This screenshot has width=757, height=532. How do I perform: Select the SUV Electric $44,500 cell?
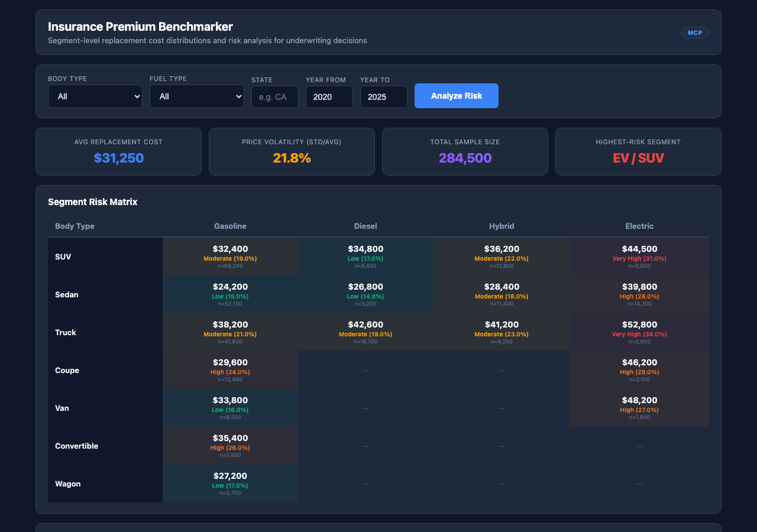tap(639, 256)
